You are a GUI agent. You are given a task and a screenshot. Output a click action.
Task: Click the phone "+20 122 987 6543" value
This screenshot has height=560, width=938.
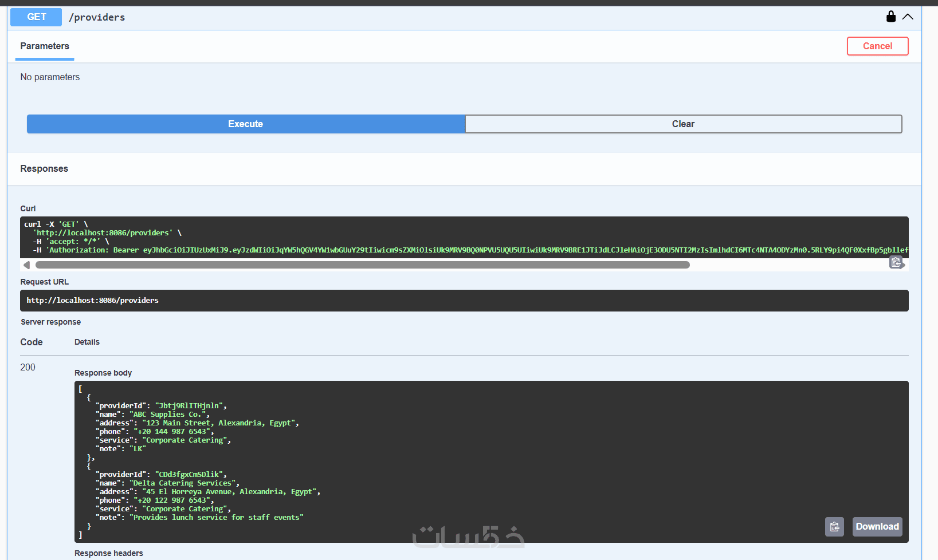pos(172,500)
